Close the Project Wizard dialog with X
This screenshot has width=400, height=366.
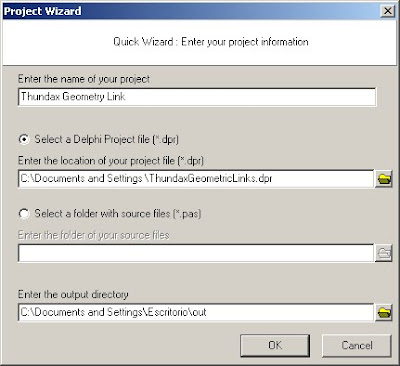[x=388, y=11]
